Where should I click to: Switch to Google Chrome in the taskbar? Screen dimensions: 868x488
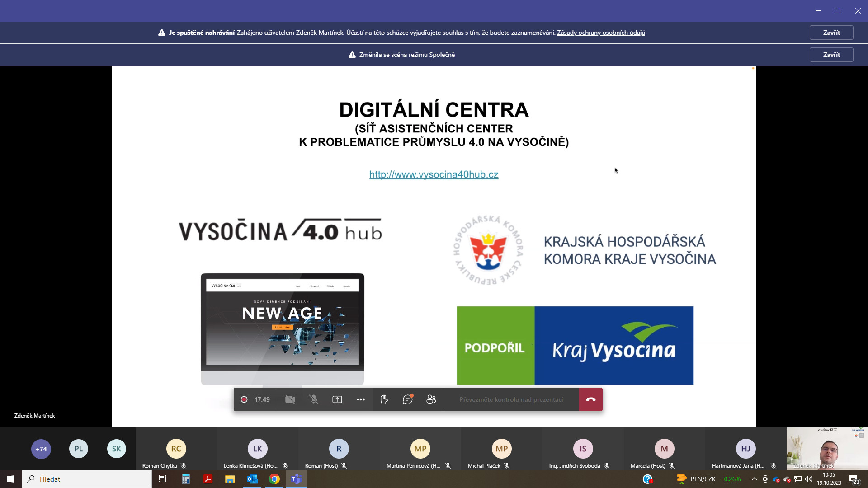pos(274,479)
